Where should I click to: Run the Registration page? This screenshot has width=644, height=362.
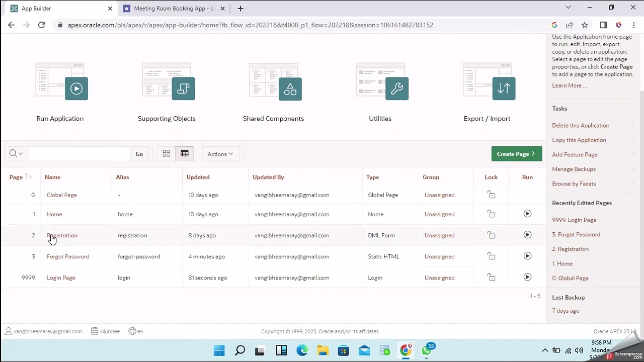point(527,235)
